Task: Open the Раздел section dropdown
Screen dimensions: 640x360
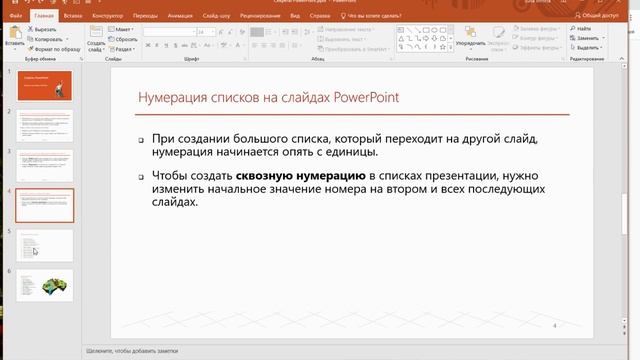Action: [x=122, y=49]
